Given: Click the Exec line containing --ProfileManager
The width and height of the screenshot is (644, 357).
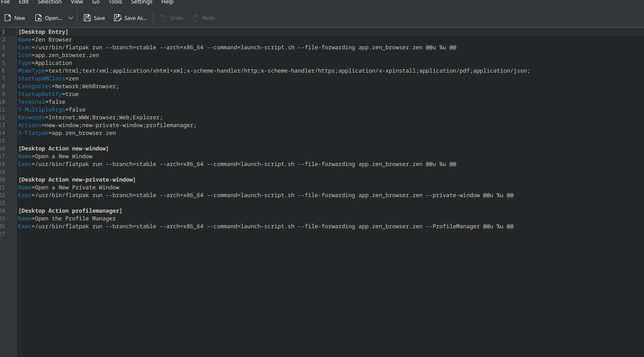Looking at the screenshot, I should [266, 226].
